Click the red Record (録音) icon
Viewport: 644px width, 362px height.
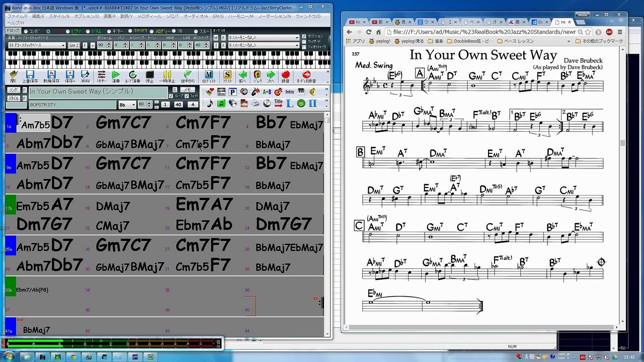point(286,76)
